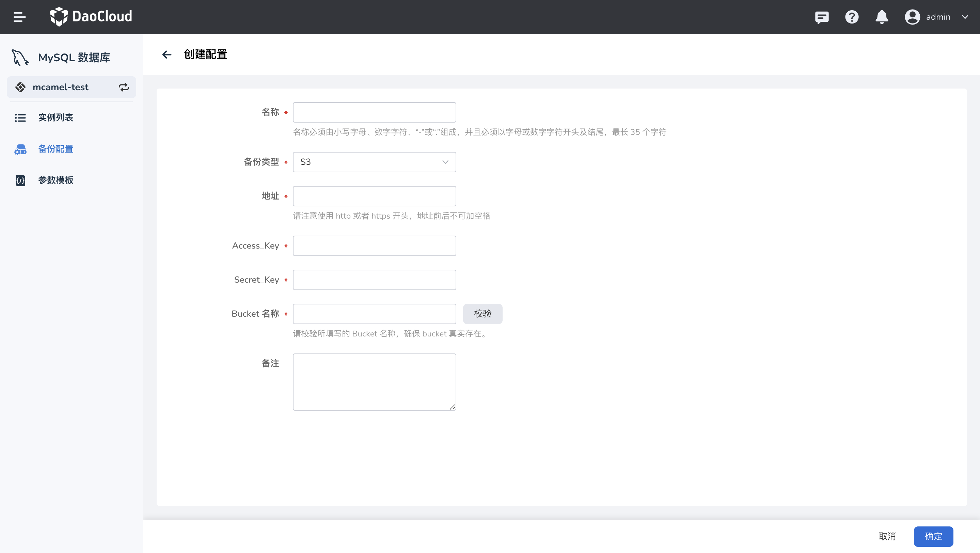
Task: Navigate to 实例列表 in the sidebar
Action: [56, 117]
